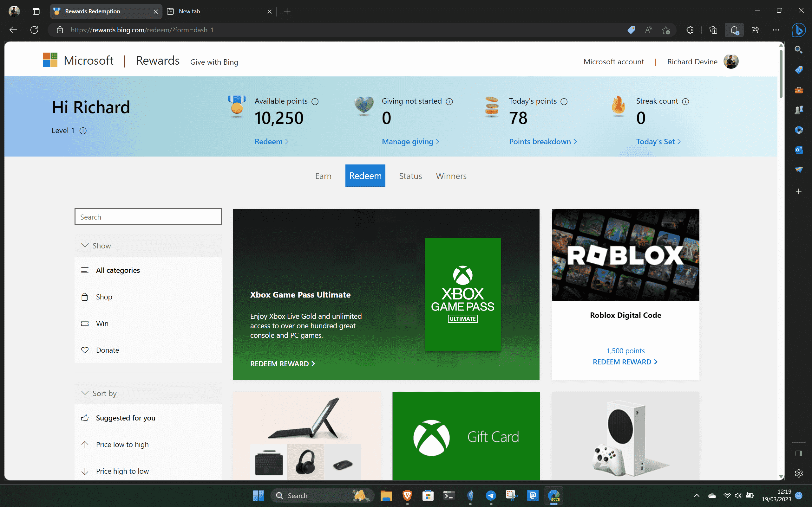Click search input field for rewards
The width and height of the screenshot is (812, 507).
pyautogui.click(x=148, y=217)
